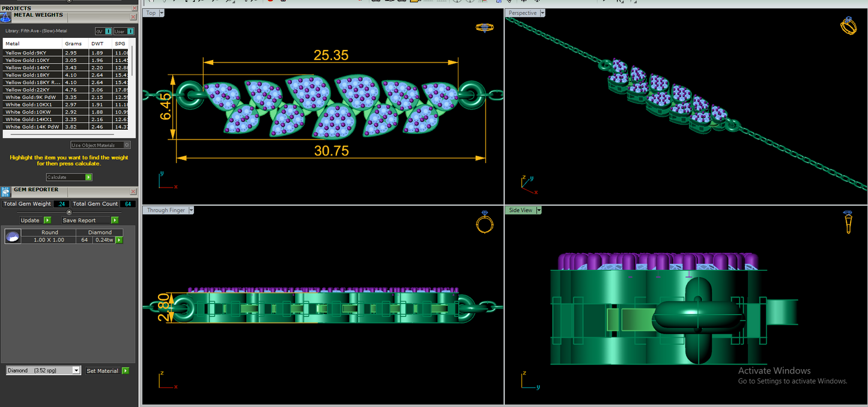Click the 25.35 dimension label in Top view

point(331,55)
